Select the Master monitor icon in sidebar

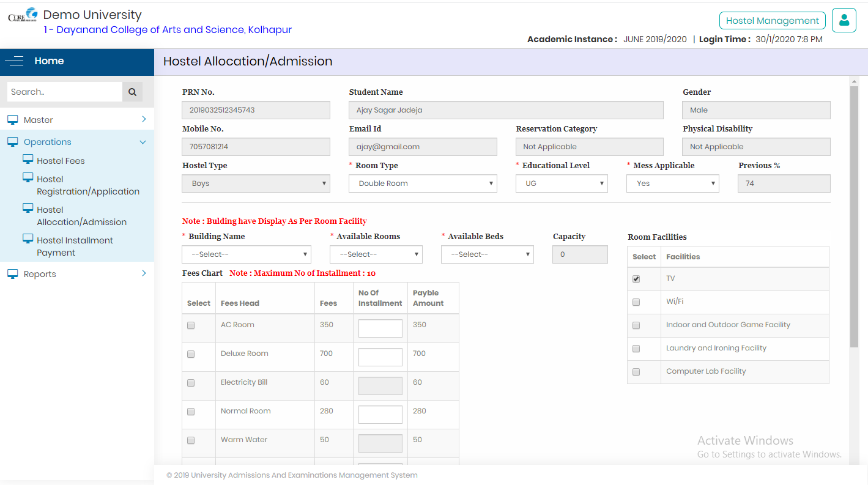pyautogui.click(x=13, y=120)
